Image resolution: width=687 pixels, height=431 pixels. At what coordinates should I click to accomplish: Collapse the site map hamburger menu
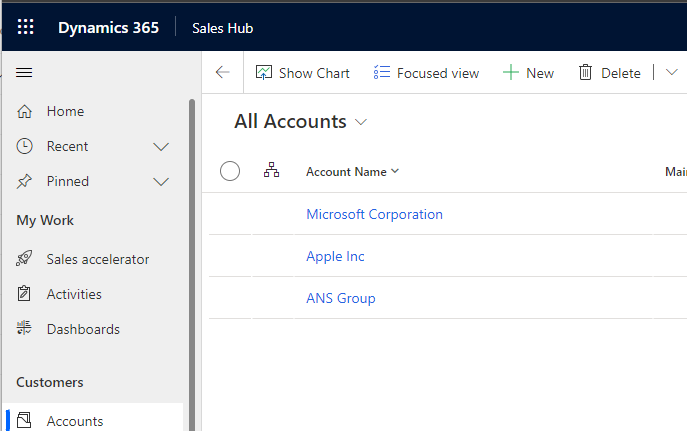click(x=25, y=73)
